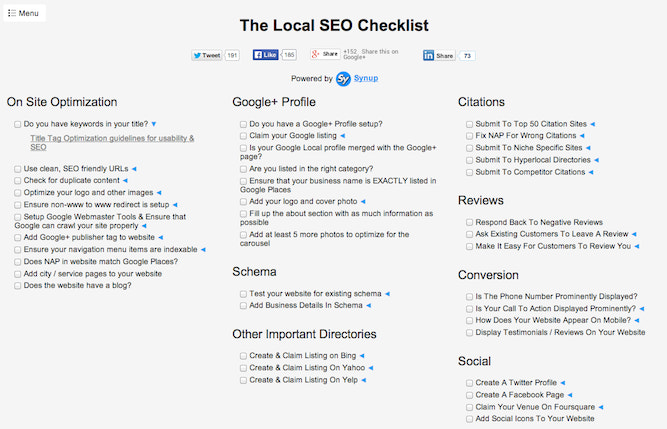Collapse the arrow next to keywords in title
667x429 pixels.
pos(154,124)
